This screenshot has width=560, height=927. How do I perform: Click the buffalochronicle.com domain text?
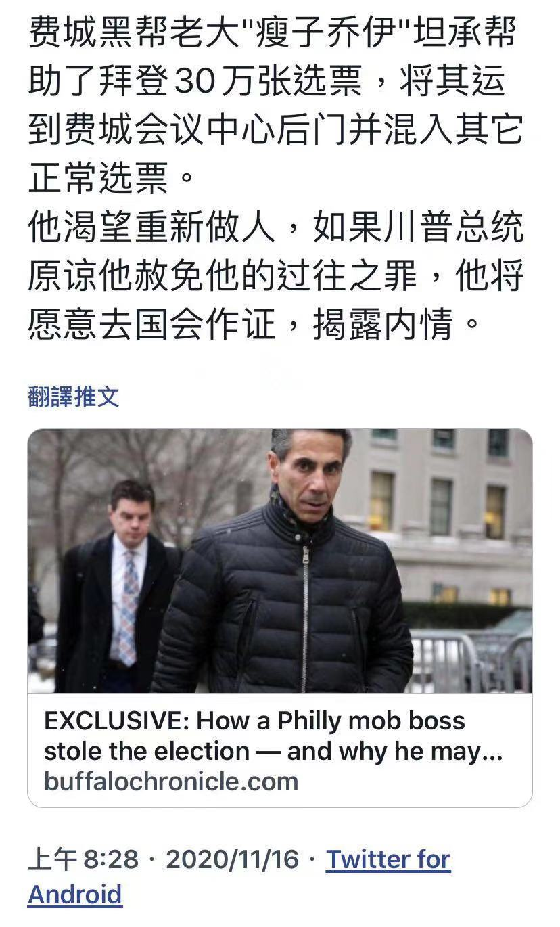171,782
